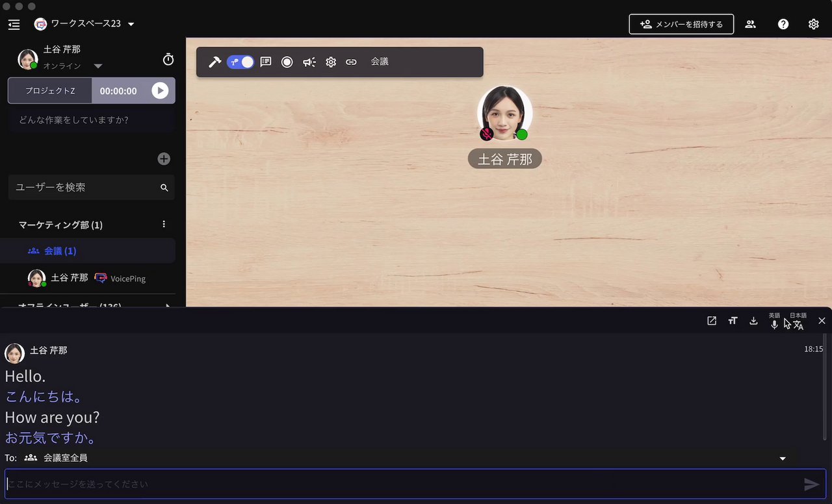
Task: Click the muted microphone badge on avatar
Action: pos(486,134)
